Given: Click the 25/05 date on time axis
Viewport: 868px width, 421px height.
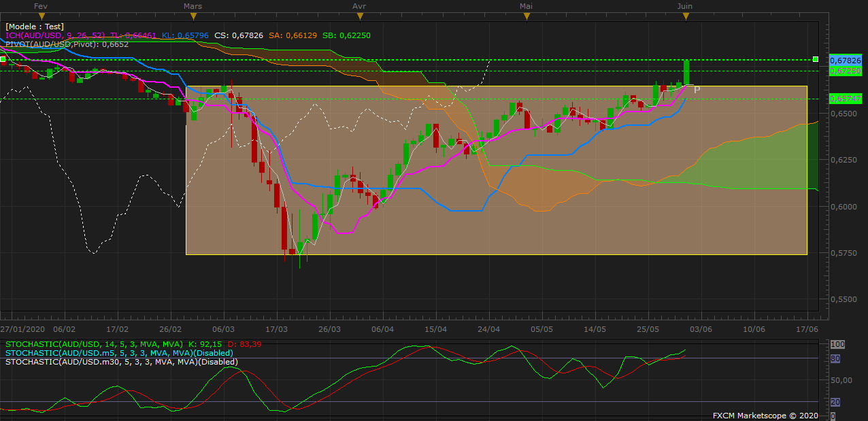Looking at the screenshot, I should coord(648,329).
